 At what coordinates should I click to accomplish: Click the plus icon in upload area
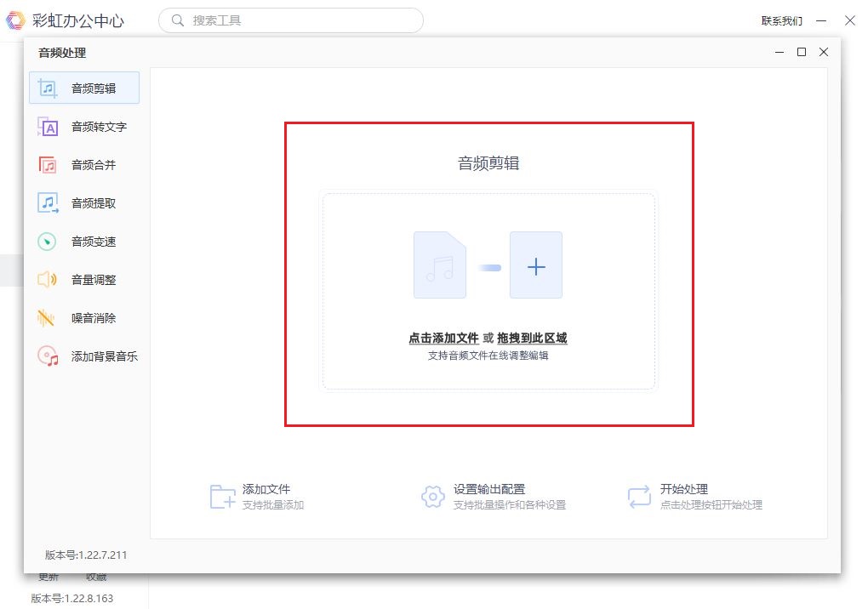tap(536, 266)
